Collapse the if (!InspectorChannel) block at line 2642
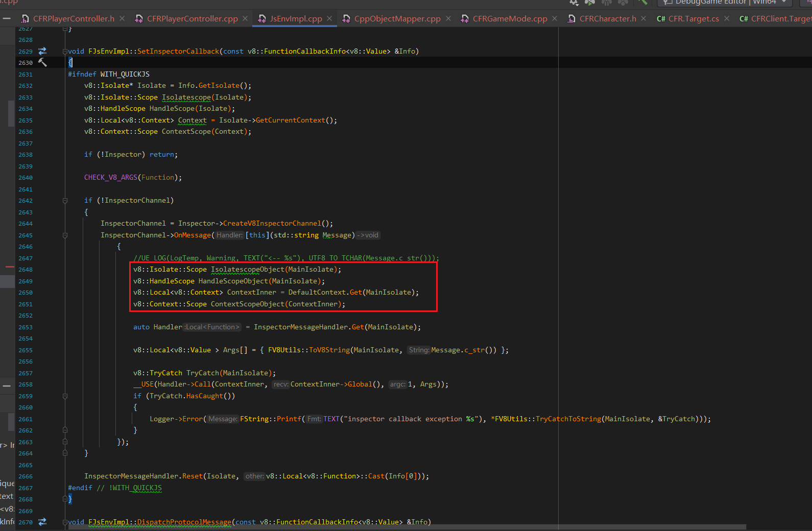The image size is (812, 531). 65,200
